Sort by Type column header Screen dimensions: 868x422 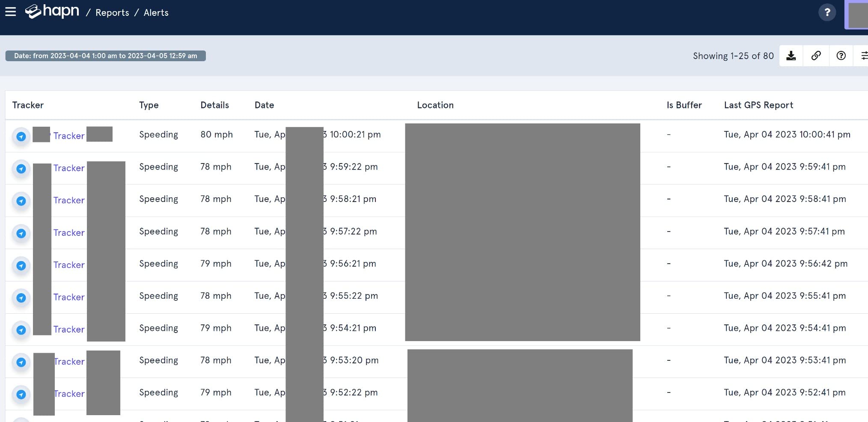pos(149,105)
